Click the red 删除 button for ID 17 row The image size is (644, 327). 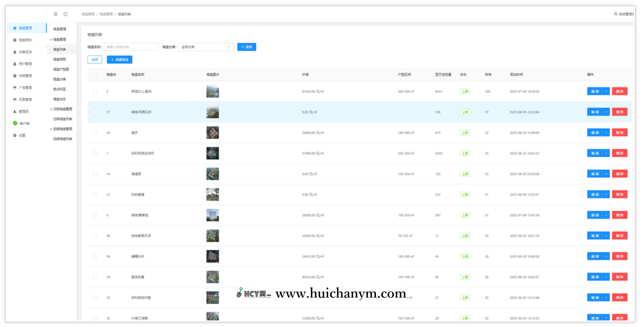click(619, 112)
